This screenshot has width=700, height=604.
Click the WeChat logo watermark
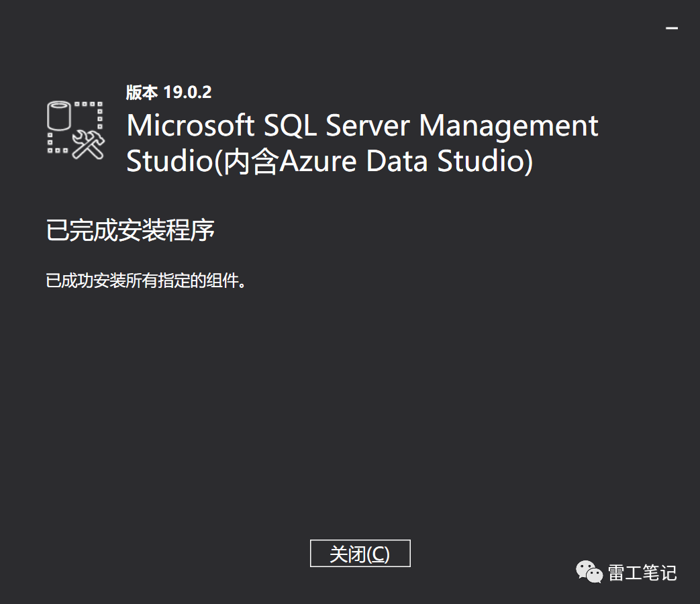coord(589,572)
